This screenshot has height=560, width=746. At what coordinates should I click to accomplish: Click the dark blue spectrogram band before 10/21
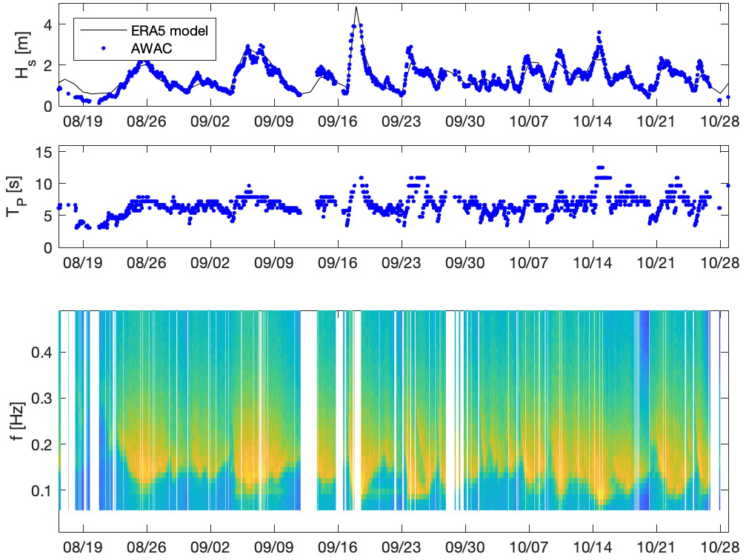(645, 410)
